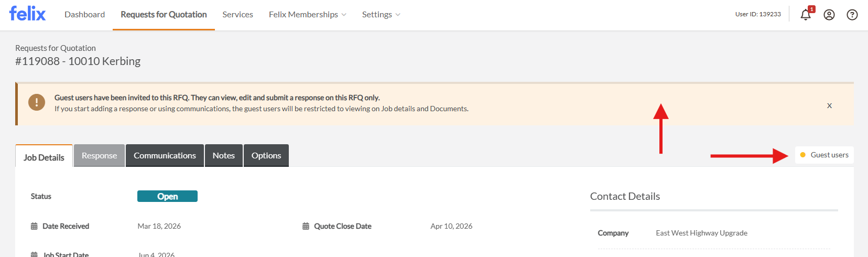Click the Quote Close Date calendar icon

pos(306,227)
